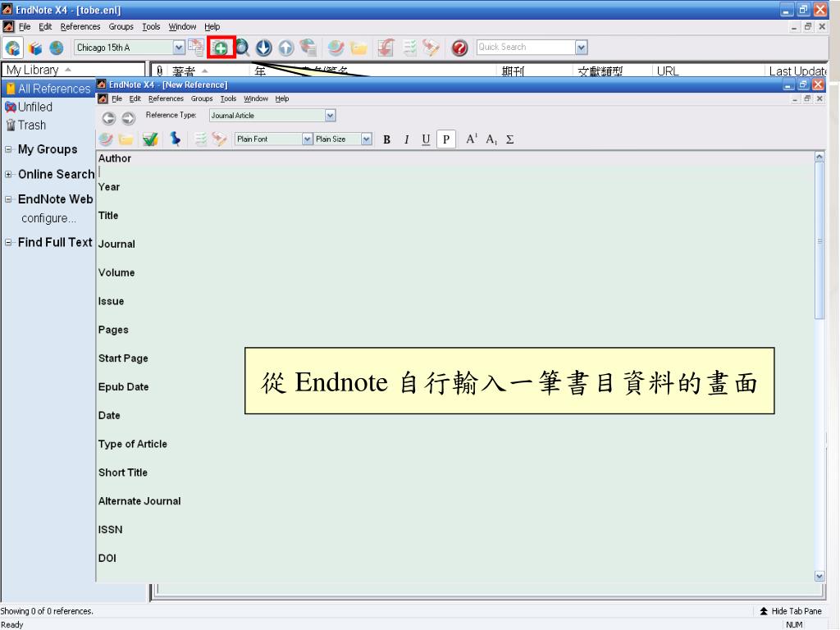
Task: Click Find Full Text toolbar icon
Action: pos(308,48)
